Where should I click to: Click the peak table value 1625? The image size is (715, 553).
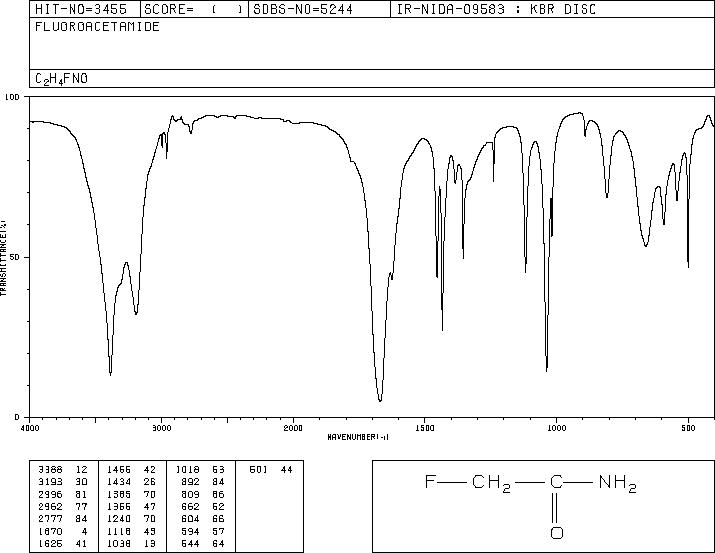(x=50, y=544)
